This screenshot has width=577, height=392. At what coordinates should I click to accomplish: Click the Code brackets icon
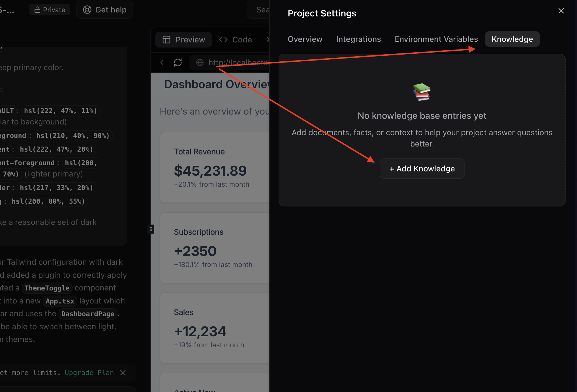pyautogui.click(x=223, y=40)
